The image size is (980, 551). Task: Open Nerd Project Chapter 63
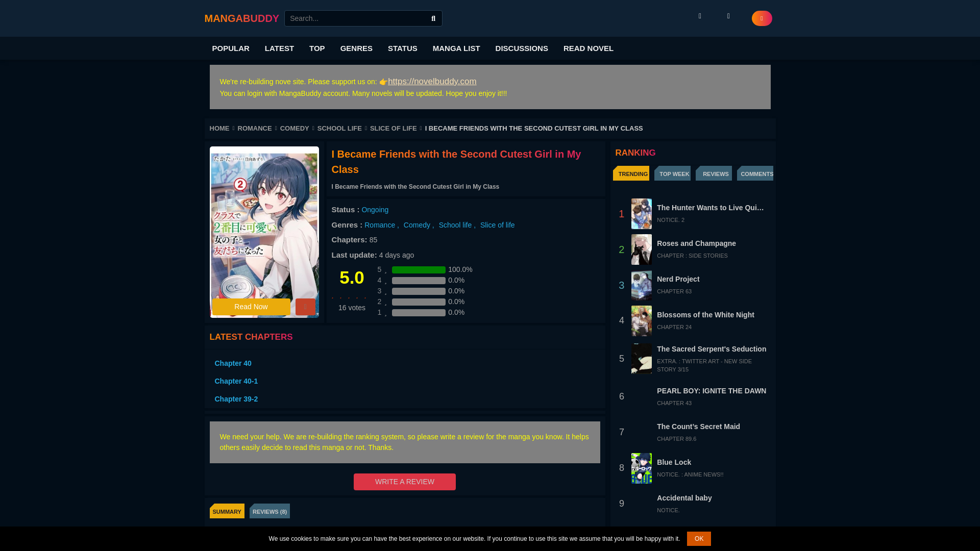tap(674, 291)
